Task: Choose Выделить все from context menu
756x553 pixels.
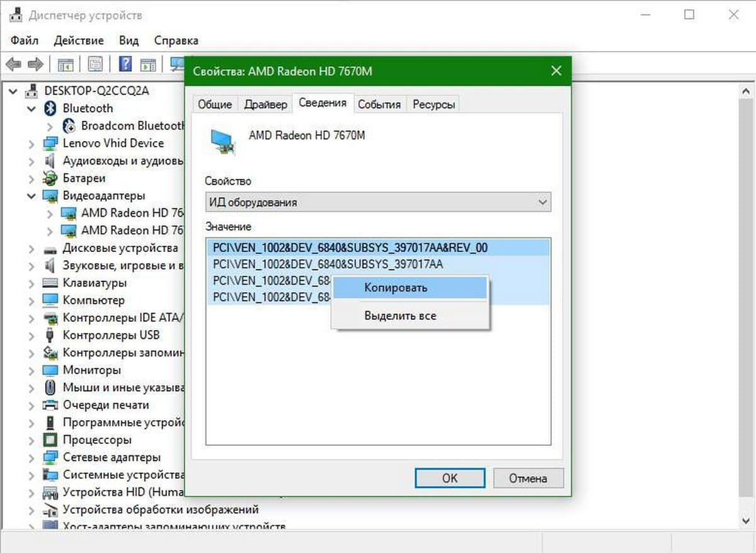Action: 400,316
